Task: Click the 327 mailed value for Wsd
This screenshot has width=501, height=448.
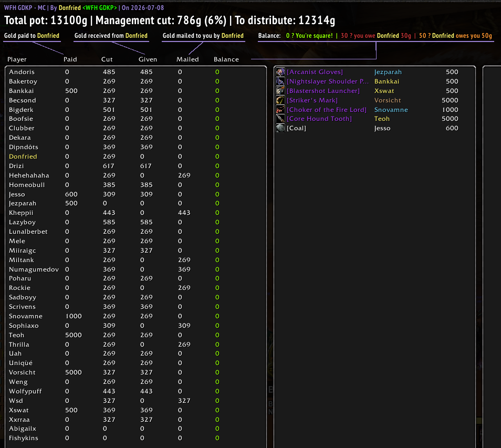Action: (184, 401)
